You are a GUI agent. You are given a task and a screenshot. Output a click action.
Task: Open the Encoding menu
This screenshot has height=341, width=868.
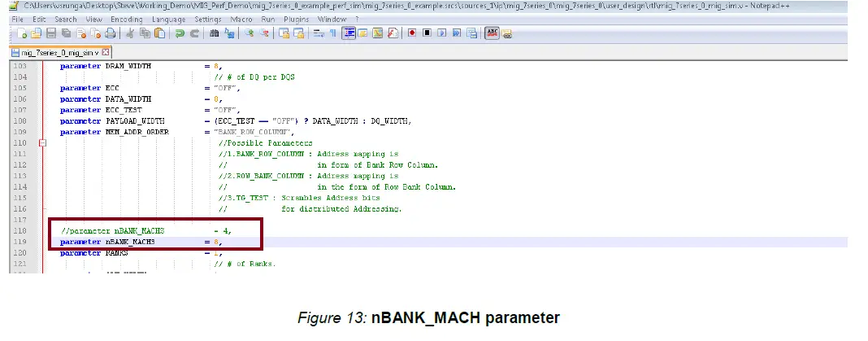(x=128, y=19)
